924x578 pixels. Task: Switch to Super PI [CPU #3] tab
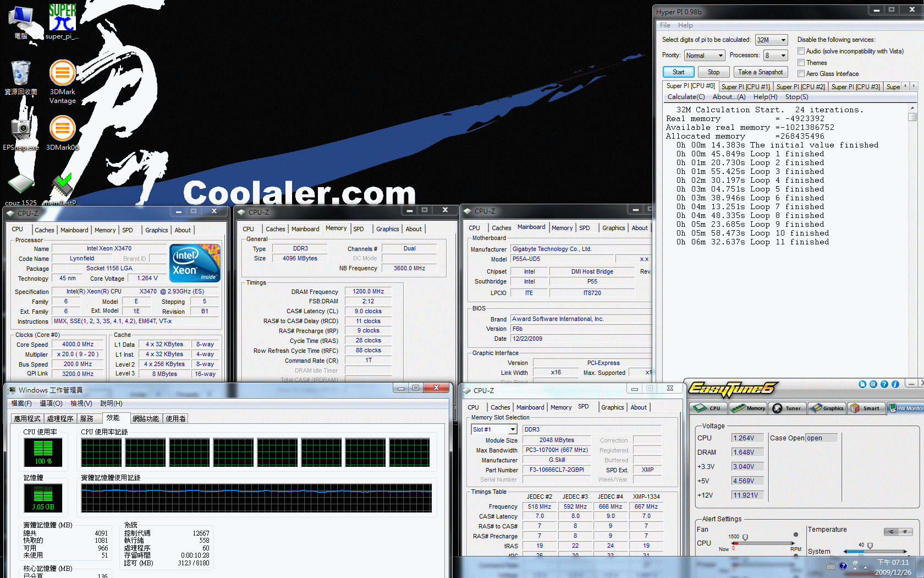coord(855,87)
